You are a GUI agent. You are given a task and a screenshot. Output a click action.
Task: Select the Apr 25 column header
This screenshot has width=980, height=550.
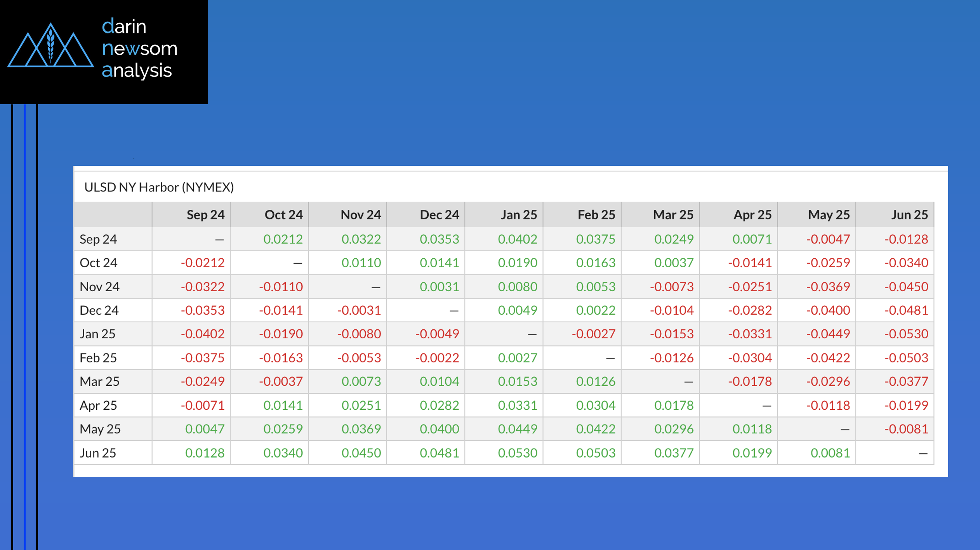[752, 215]
